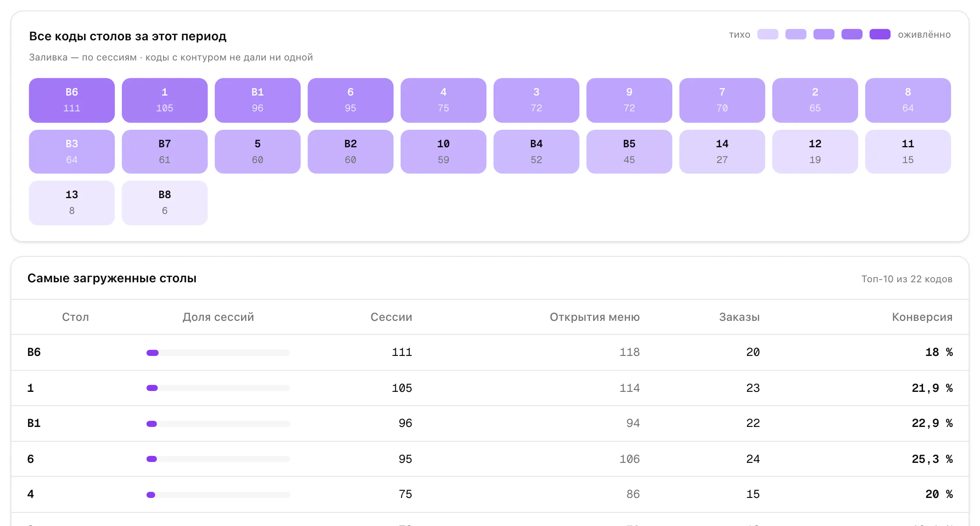This screenshot has height=526, width=980.
Task: Click heatmap tile B7 with 61 sessions
Action: (165, 152)
